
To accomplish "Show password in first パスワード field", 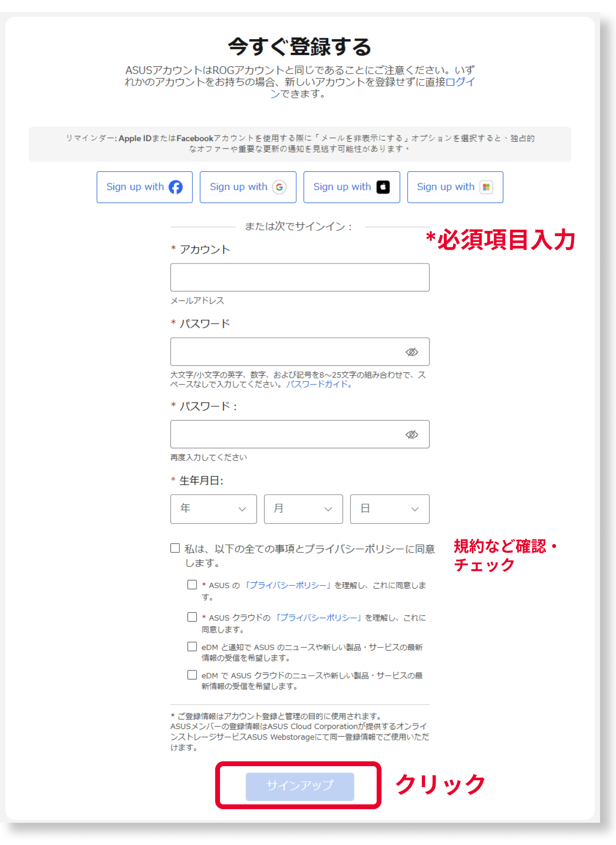I will (x=411, y=352).
